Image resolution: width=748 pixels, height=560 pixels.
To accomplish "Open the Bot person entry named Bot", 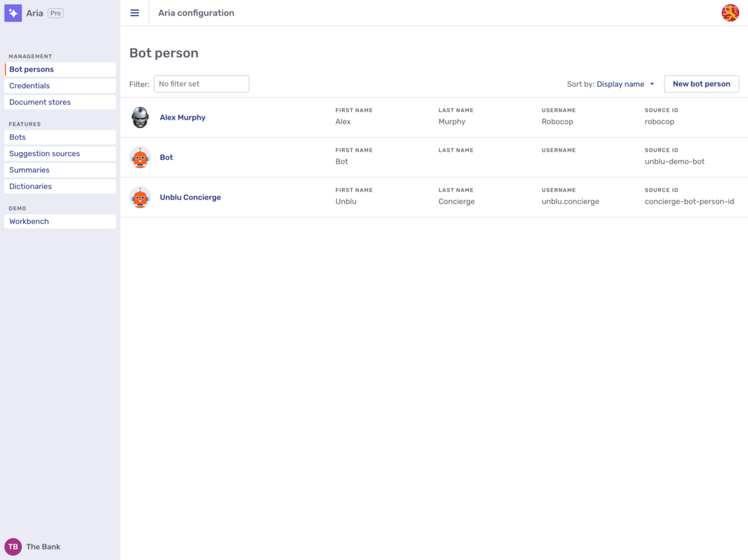I will 166,157.
